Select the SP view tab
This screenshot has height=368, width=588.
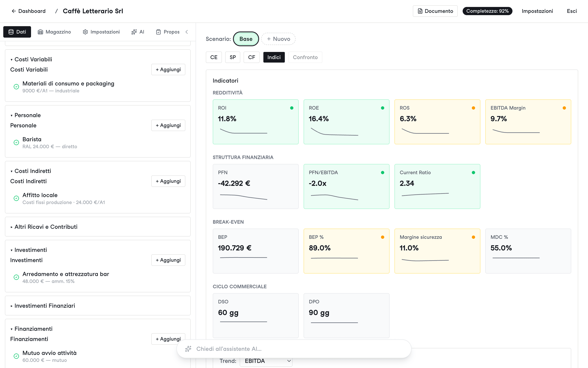[x=233, y=57]
